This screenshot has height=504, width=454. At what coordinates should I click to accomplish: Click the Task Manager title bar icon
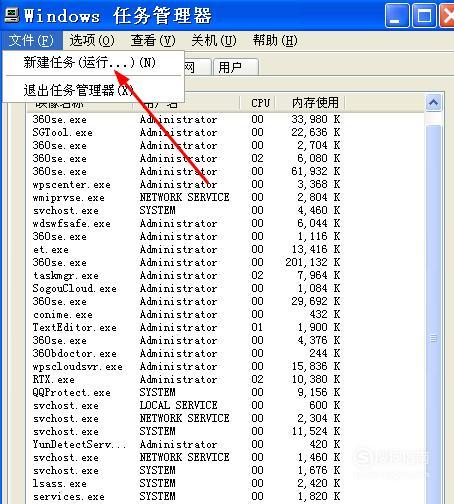(x=12, y=16)
